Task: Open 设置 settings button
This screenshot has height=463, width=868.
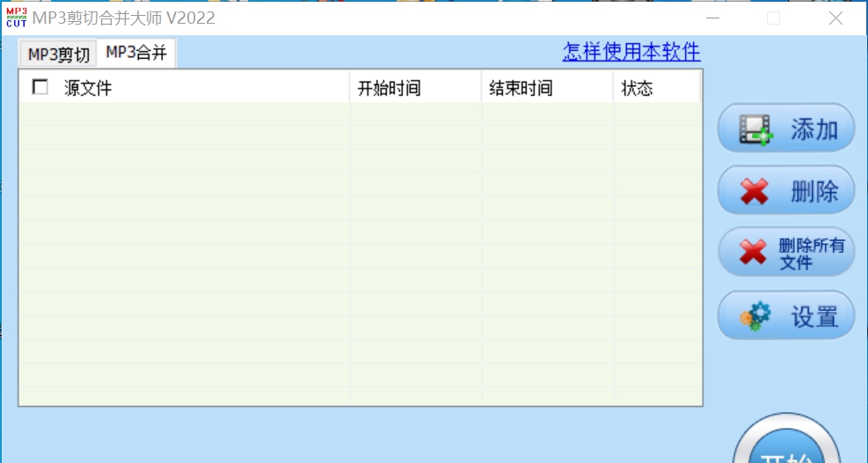Action: 786,316
